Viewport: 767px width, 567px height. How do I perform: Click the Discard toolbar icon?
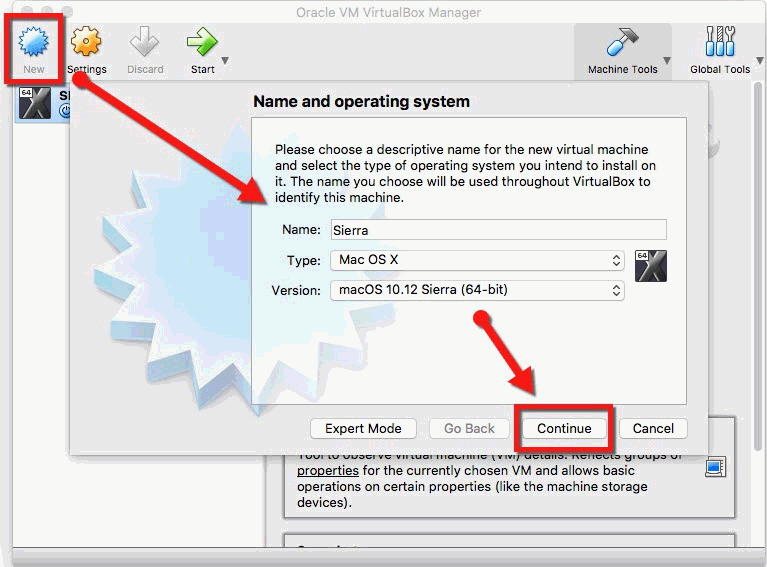pos(144,41)
